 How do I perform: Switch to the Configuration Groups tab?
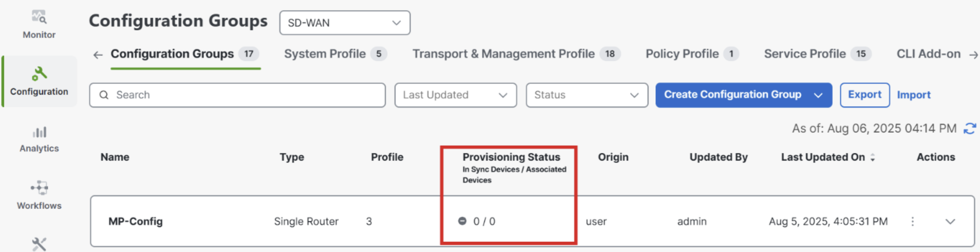coord(185,54)
